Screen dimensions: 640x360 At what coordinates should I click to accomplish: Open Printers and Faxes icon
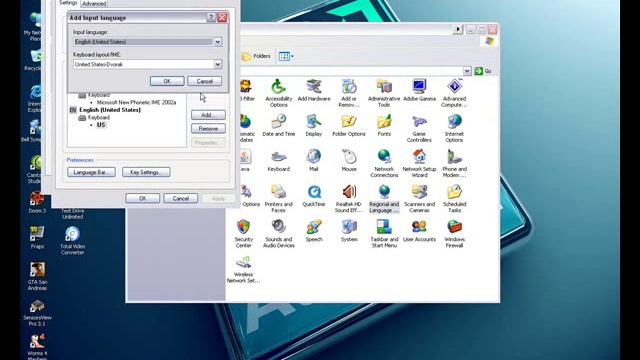(x=278, y=198)
